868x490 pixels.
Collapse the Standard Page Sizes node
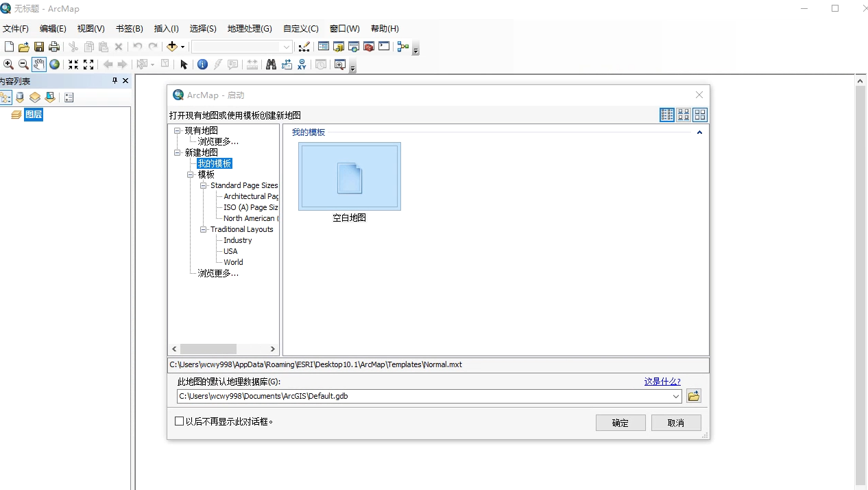point(204,185)
